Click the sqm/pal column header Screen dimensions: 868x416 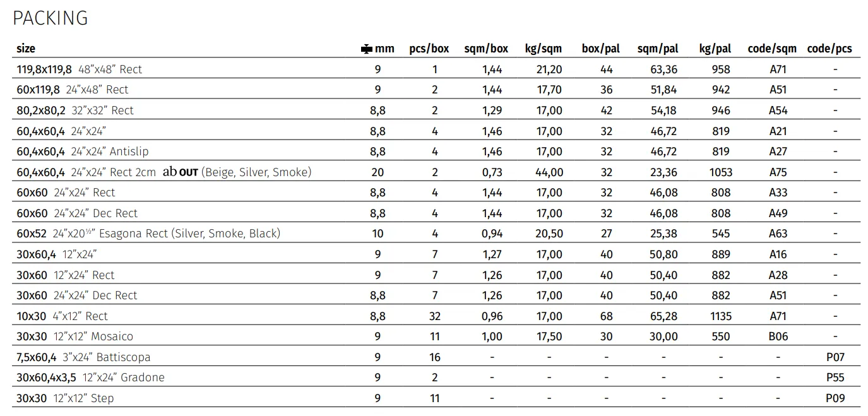[x=658, y=49]
